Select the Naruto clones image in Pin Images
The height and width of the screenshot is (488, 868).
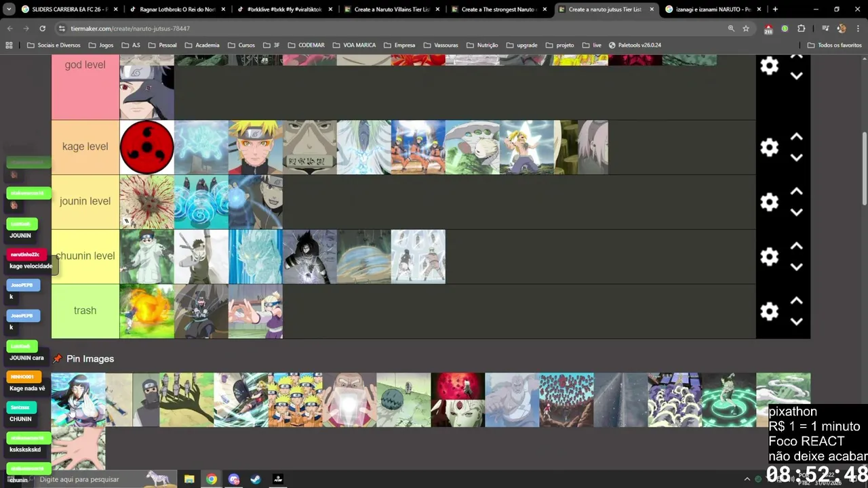click(x=295, y=400)
